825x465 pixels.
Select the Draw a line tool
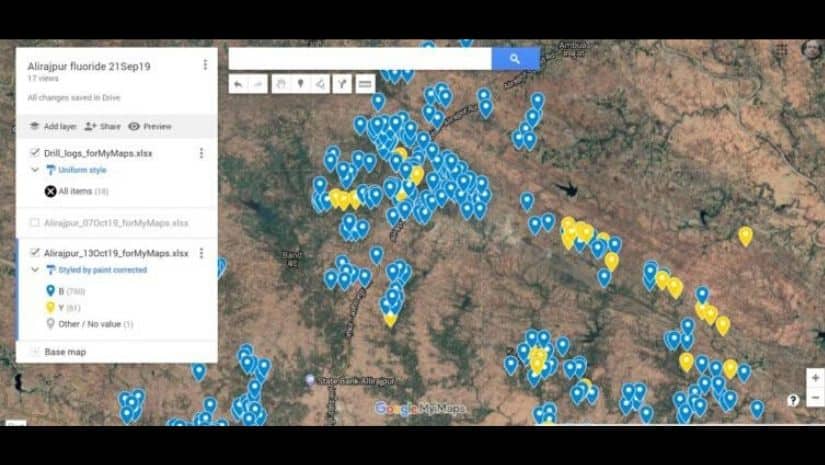(321, 85)
